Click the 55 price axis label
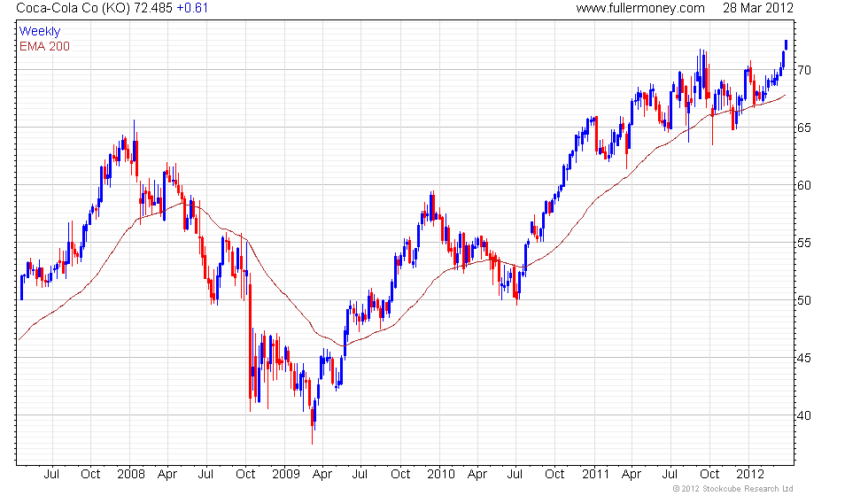Screen dimensions: 868x496 [x=804, y=243]
